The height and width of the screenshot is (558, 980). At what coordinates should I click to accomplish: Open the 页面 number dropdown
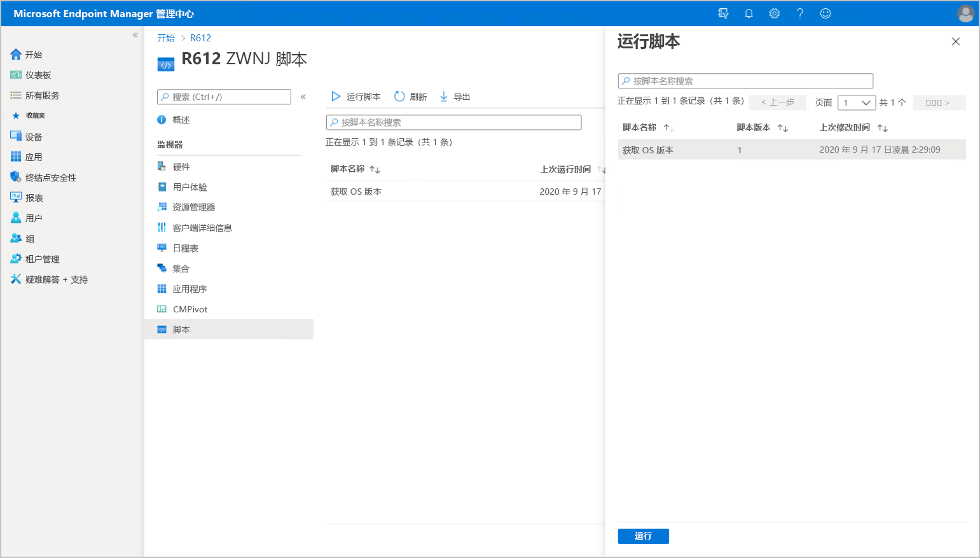click(857, 102)
